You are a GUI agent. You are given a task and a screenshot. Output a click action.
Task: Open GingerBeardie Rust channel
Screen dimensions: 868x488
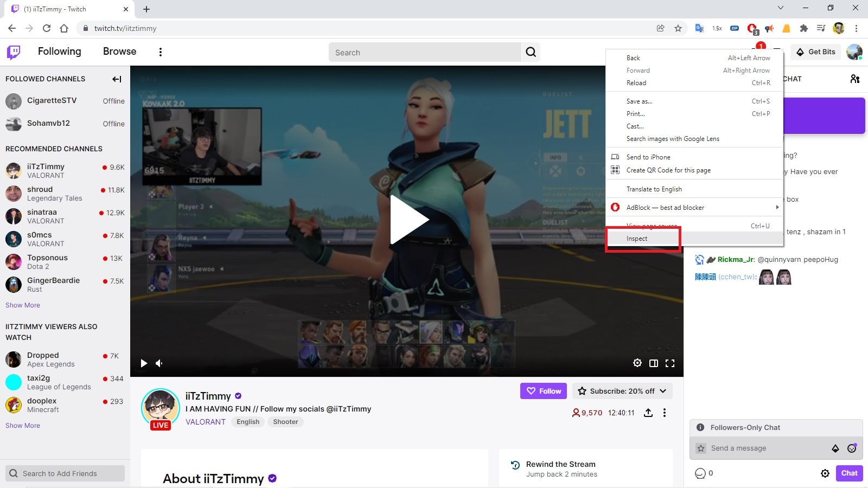tap(65, 285)
